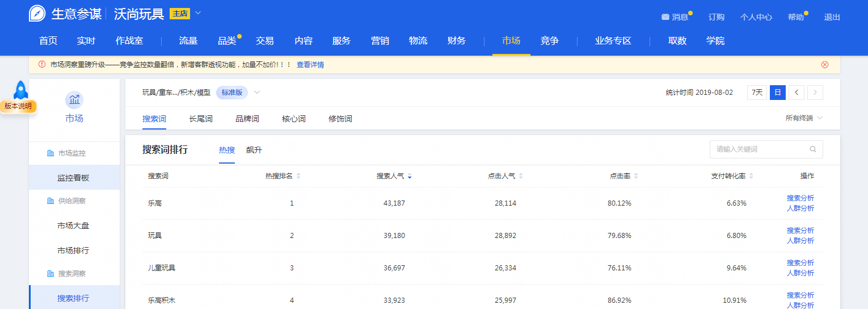Click the 市场 chart icon in sidebar
Image resolution: width=868 pixels, height=309 pixels.
(74, 100)
